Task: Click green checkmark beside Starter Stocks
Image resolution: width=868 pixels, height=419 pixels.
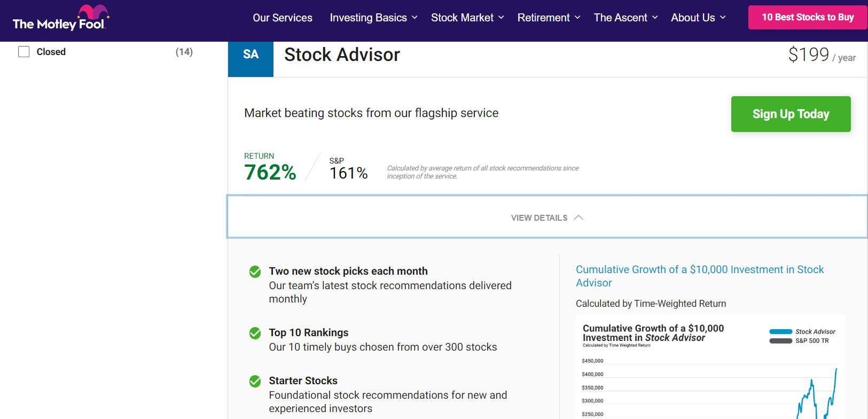Action: coord(255,381)
